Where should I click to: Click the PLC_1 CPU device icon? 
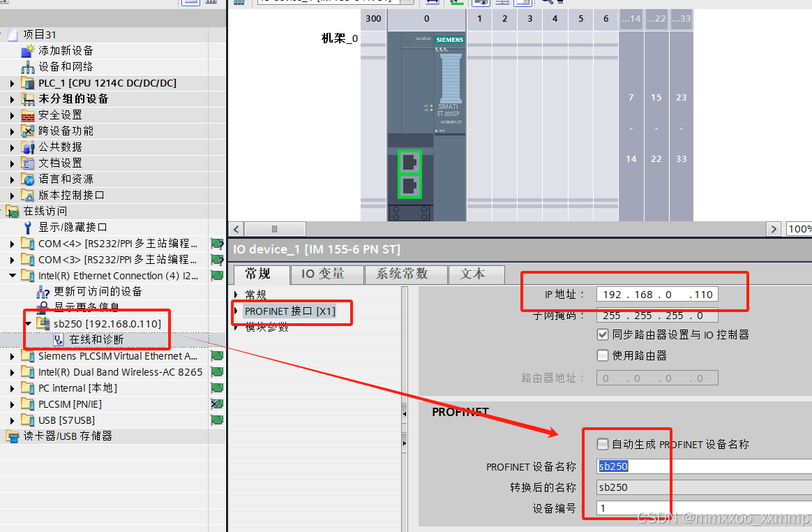pos(28,83)
